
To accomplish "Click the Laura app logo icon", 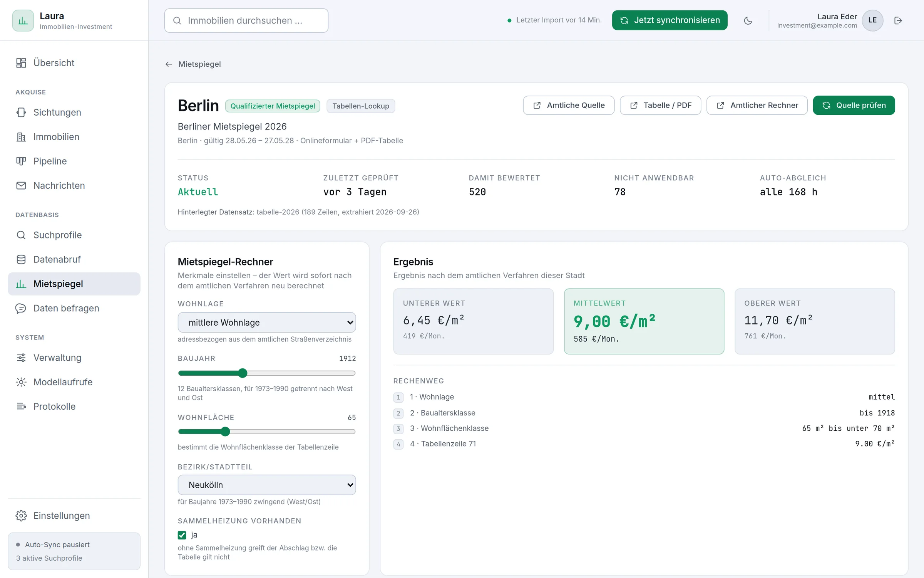I will [23, 20].
